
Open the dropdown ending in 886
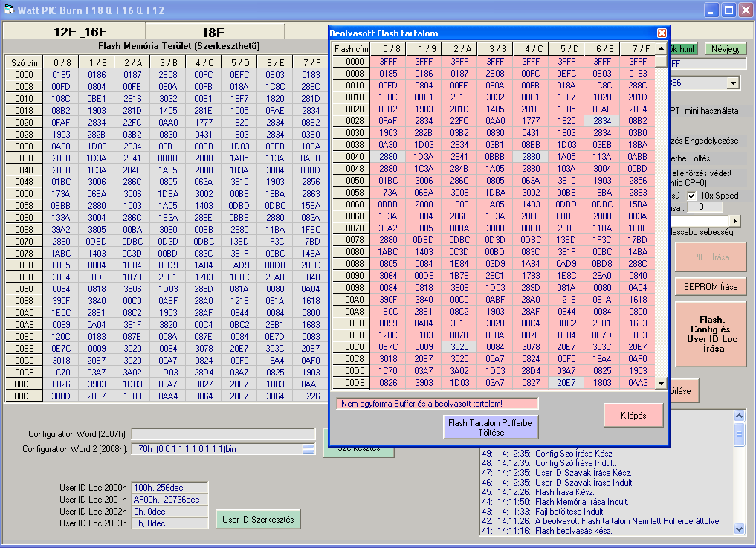[x=733, y=83]
